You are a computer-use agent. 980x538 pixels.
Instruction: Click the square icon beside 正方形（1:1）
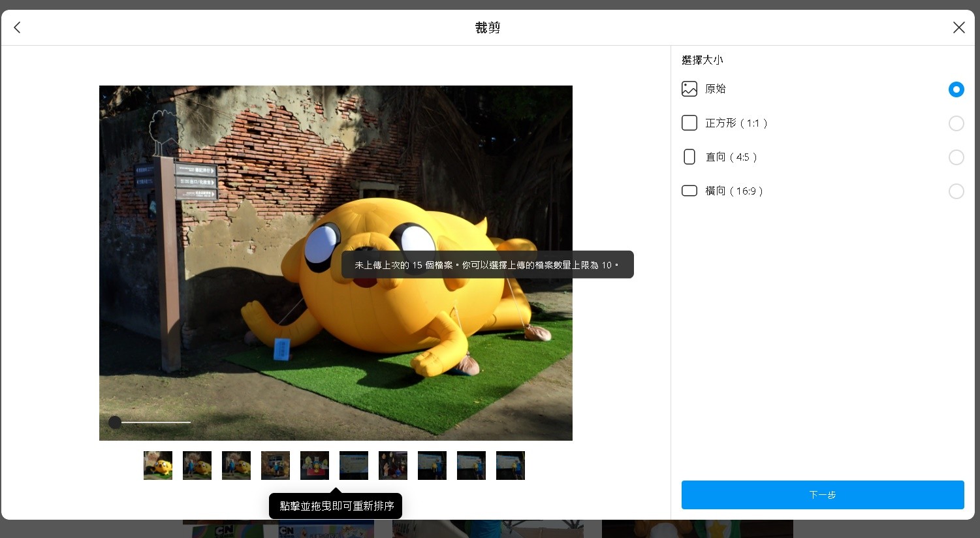(x=689, y=123)
